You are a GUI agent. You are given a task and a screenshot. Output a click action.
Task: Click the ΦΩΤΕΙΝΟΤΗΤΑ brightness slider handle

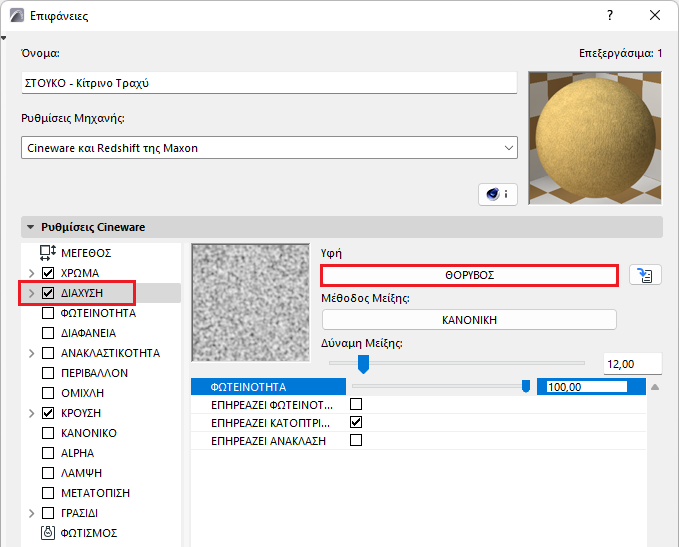526,386
